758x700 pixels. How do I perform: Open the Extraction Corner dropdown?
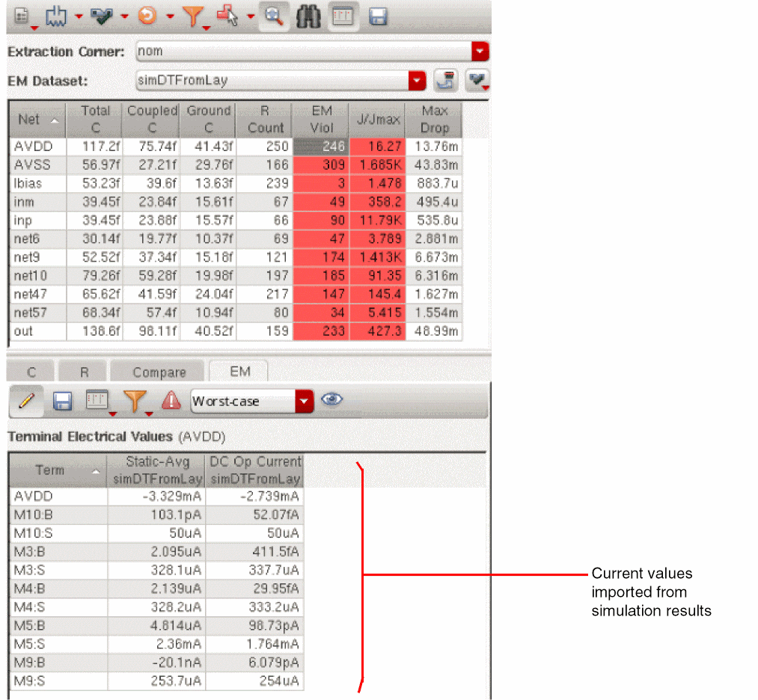pyautogui.click(x=480, y=52)
